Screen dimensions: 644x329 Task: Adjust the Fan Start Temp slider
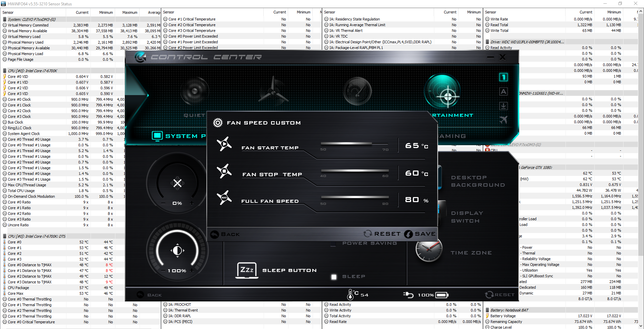click(x=355, y=144)
